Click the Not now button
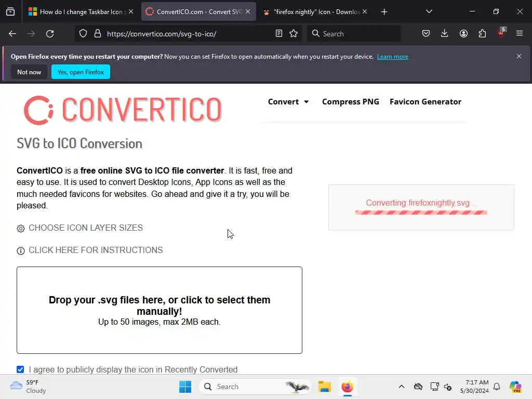Screen dimensions: 532x399 pyautogui.click(x=29, y=72)
